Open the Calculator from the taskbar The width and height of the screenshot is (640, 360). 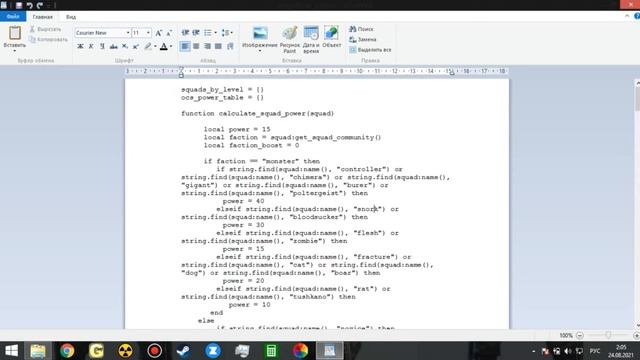[271, 351]
